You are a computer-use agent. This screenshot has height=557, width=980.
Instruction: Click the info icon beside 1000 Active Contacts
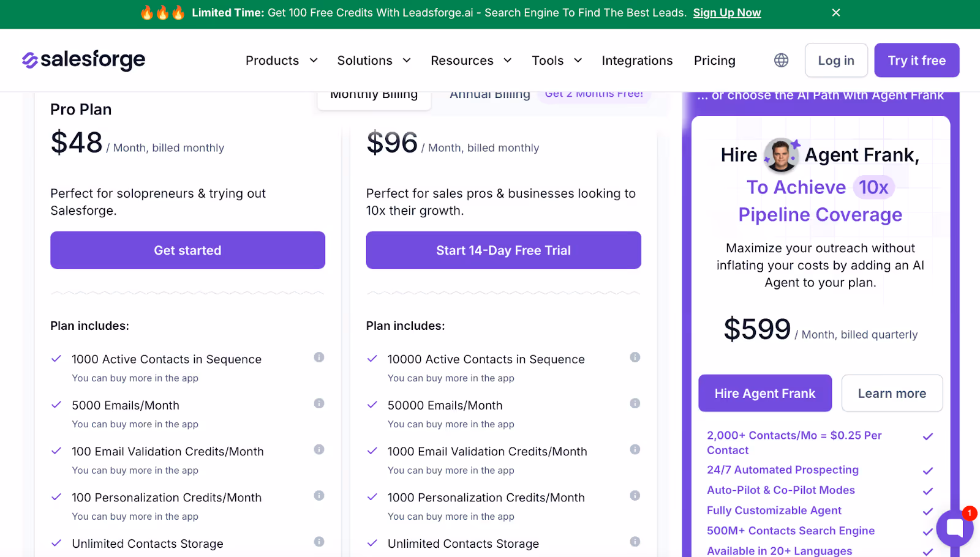[319, 357]
